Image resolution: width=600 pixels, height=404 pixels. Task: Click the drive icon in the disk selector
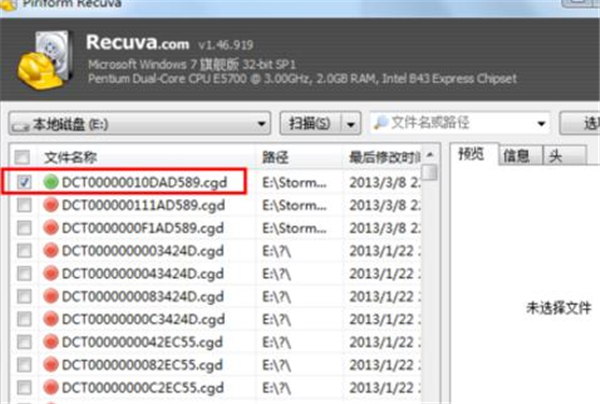pyautogui.click(x=21, y=124)
